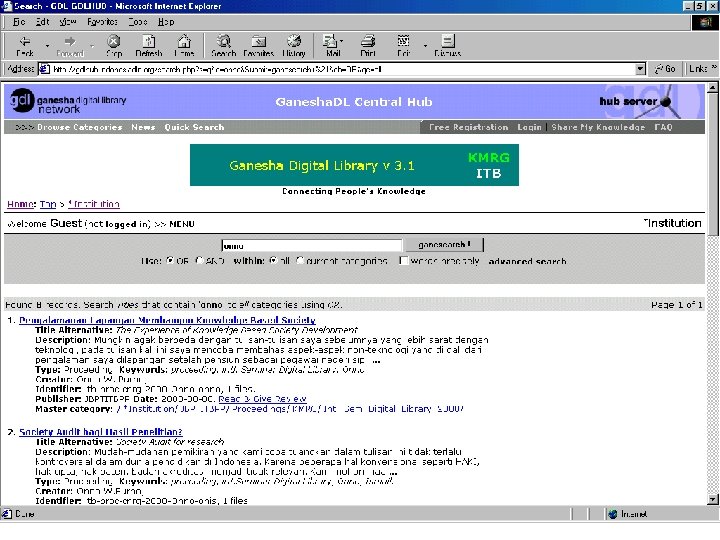This screenshot has width=720, height=540.
Task: Click the Quick Search navigation link
Action: (194, 127)
